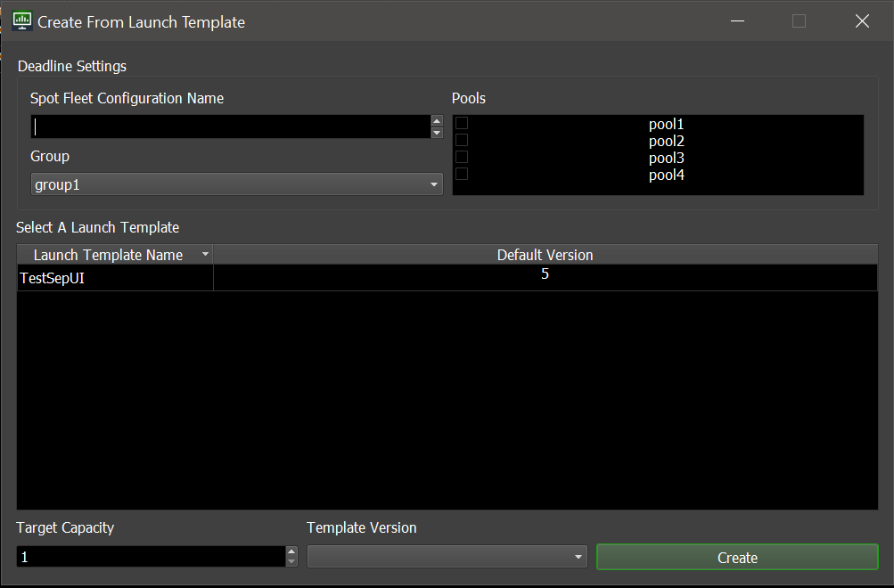Viewport: 894px width, 588px height.
Task: Open the Group dropdown showing group1
Action: point(236,184)
